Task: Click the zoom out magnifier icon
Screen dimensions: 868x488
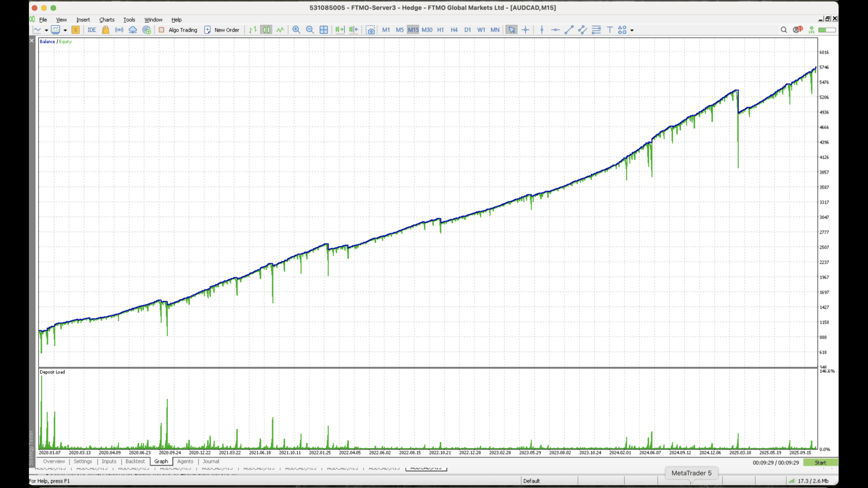Action: click(310, 30)
